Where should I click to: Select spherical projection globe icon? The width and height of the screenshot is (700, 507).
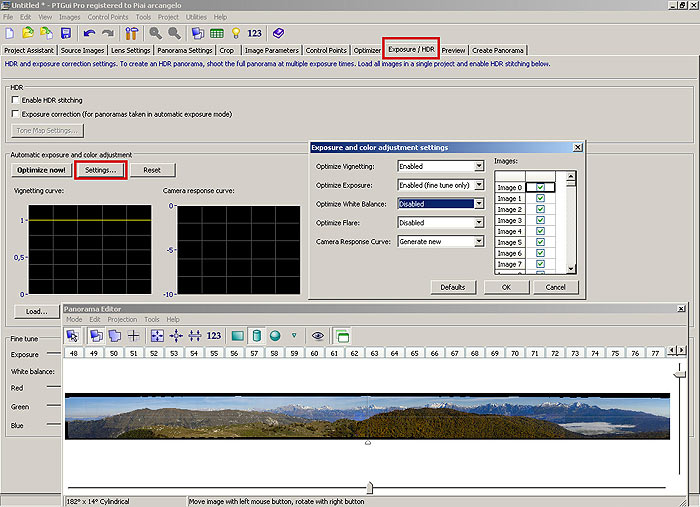(x=275, y=336)
